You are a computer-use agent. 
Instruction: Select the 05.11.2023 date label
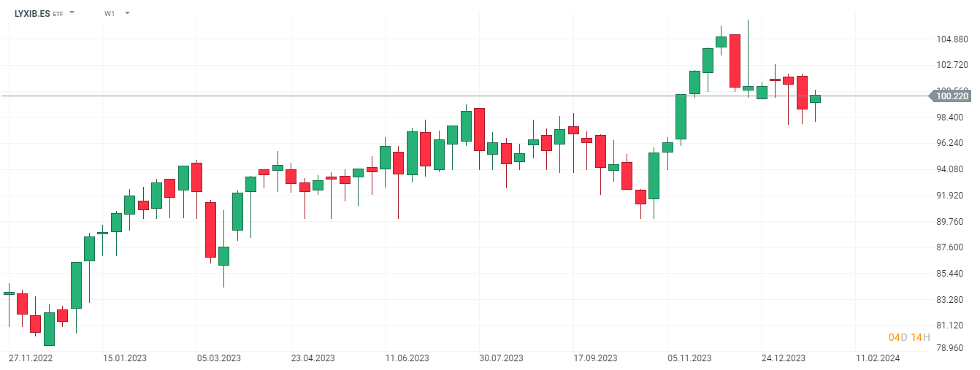(x=689, y=358)
